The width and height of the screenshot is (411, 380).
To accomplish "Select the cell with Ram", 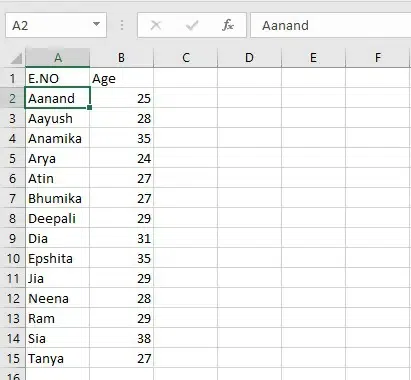I will pyautogui.click(x=58, y=318).
